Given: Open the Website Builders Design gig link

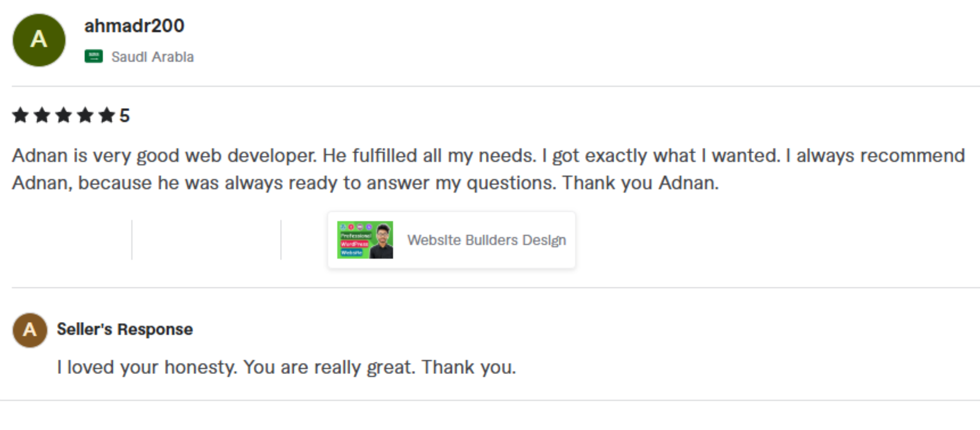Looking at the screenshot, I should [x=487, y=240].
